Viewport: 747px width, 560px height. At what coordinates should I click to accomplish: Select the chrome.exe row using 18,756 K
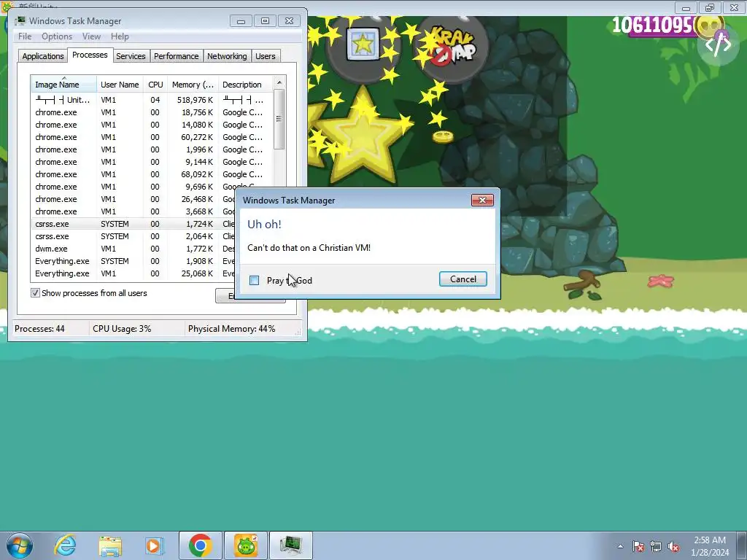(152, 112)
